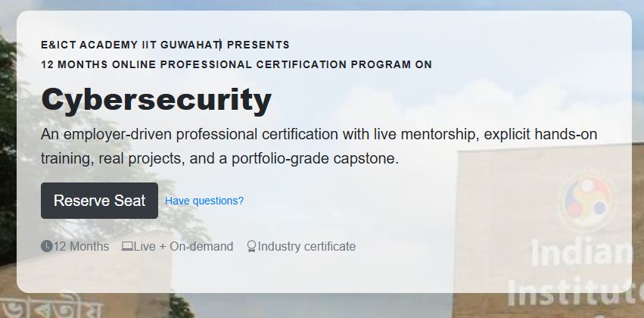Click the award ribbon icon near Industry certificate
This screenshot has width=644, height=318.
click(x=251, y=246)
